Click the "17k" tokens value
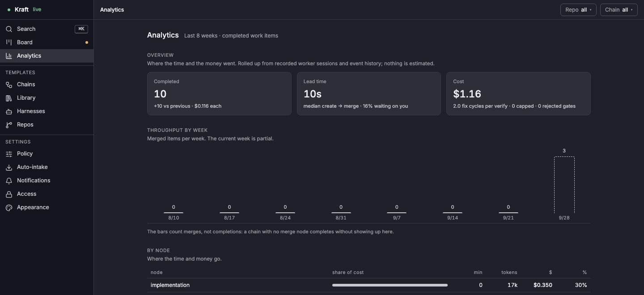 coord(513,285)
